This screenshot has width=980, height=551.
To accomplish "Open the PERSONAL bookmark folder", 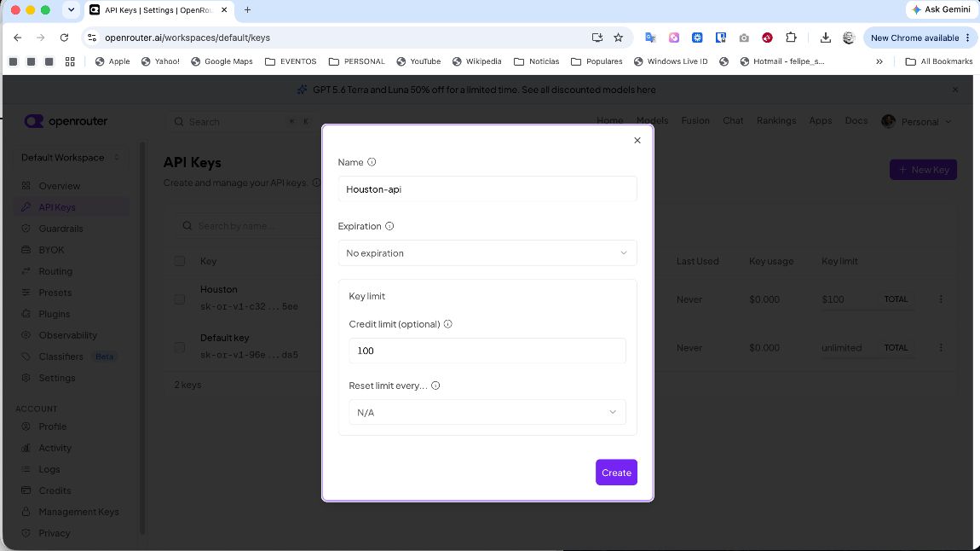I will (x=357, y=61).
